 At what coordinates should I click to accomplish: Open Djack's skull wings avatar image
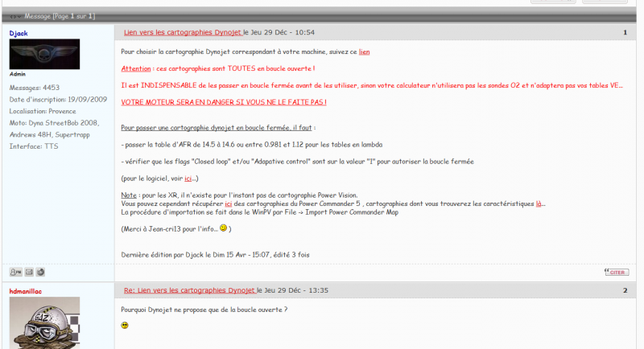44,54
